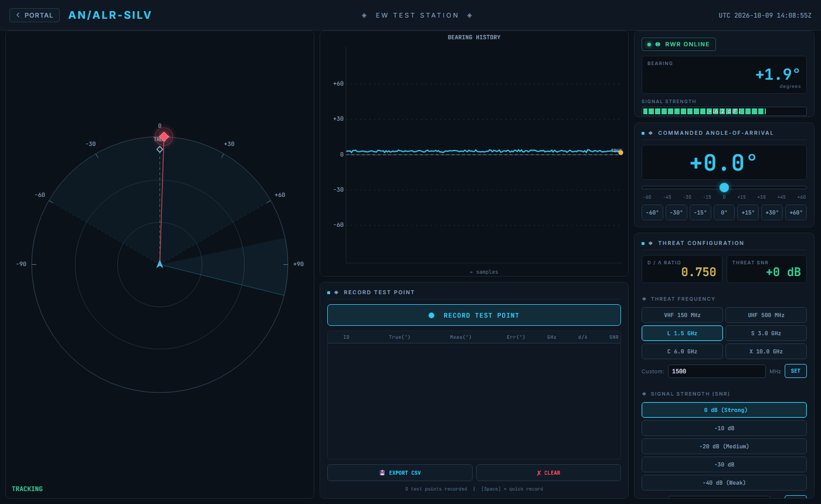Screen dimensions: 821x504
Task: Set commanded angle to +60° preset
Action: 796,213
